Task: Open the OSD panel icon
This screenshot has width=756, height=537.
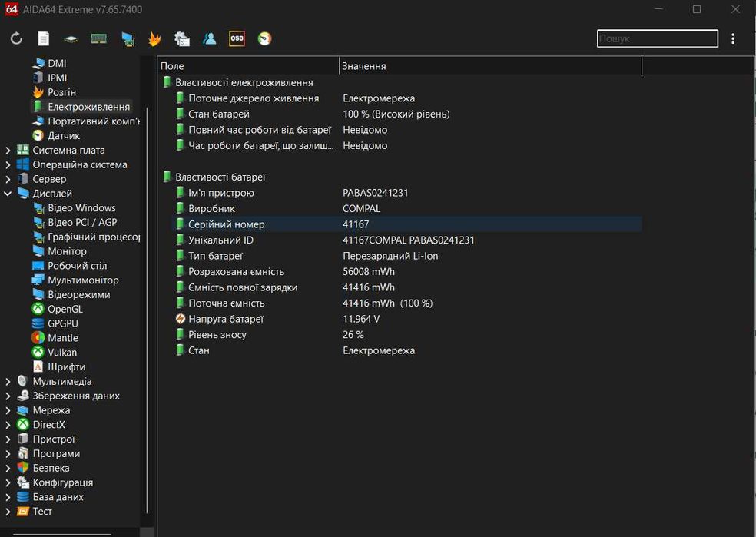Action: pyautogui.click(x=237, y=39)
